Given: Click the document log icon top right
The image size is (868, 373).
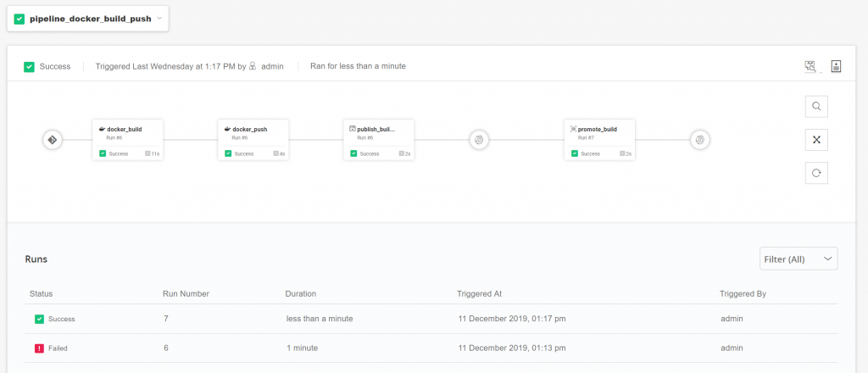Looking at the screenshot, I should coord(836,66).
